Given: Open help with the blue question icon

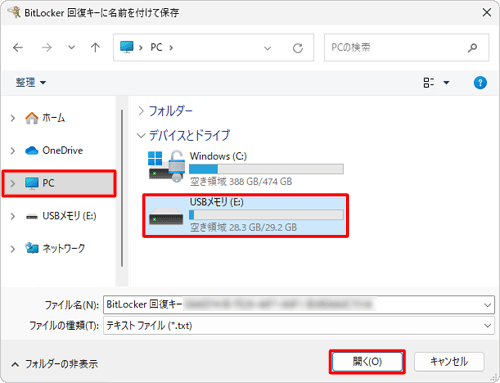Looking at the screenshot, I should pyautogui.click(x=480, y=82).
